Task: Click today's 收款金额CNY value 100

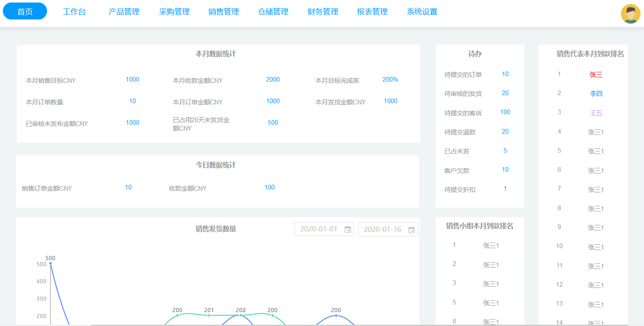Action: coord(270,187)
